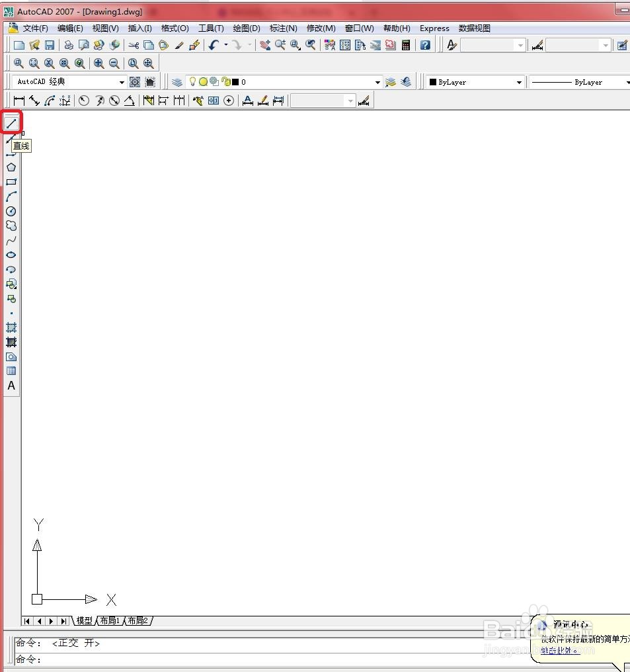
Task: Open the 绘图(D) menu
Action: [x=247, y=28]
